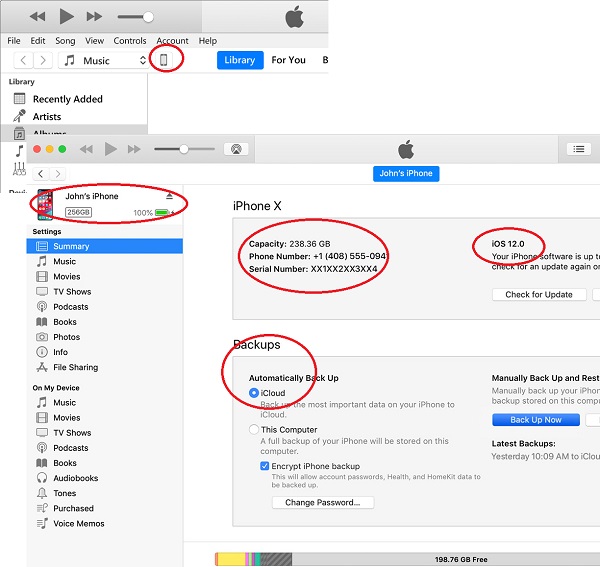Switch to the For You tab

pos(289,60)
